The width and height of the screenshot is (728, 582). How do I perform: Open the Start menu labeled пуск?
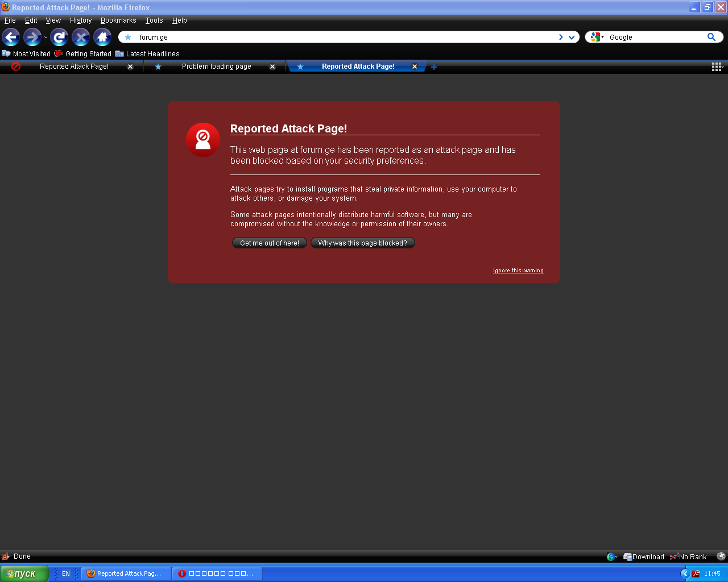pos(24,573)
